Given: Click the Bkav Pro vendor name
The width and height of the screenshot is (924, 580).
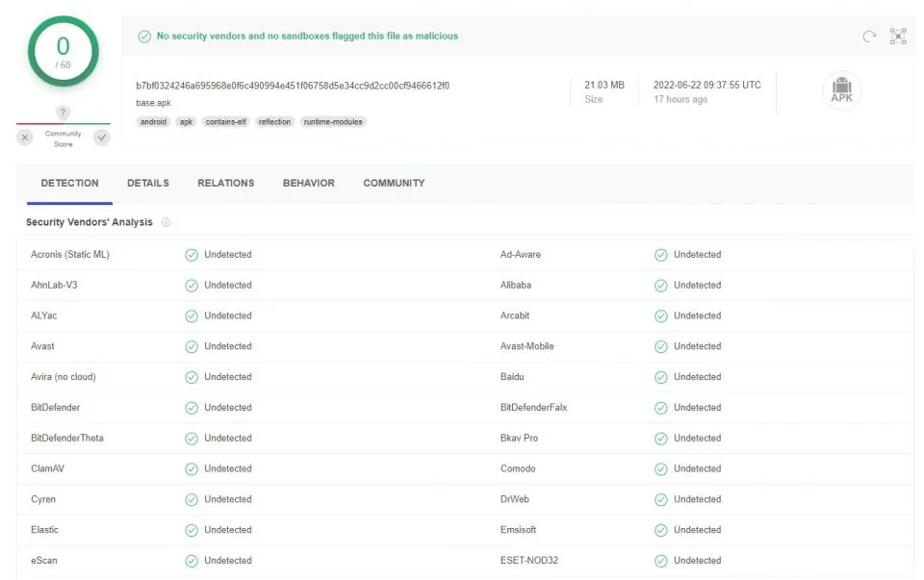Looking at the screenshot, I should coord(519,439).
